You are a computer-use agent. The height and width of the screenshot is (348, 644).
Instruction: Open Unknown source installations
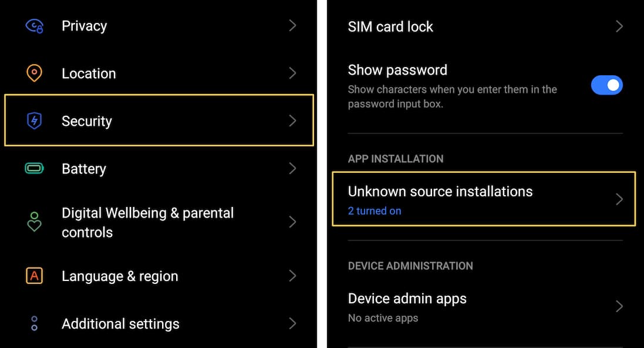pos(440,192)
